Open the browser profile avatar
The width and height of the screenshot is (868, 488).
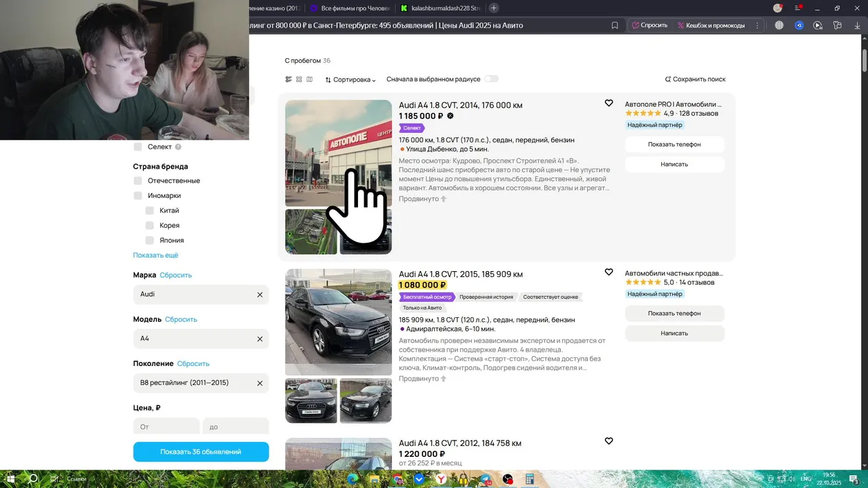(778, 8)
